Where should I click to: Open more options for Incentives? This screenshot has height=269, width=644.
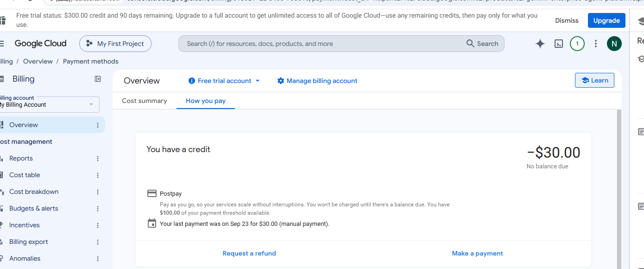[x=98, y=225]
